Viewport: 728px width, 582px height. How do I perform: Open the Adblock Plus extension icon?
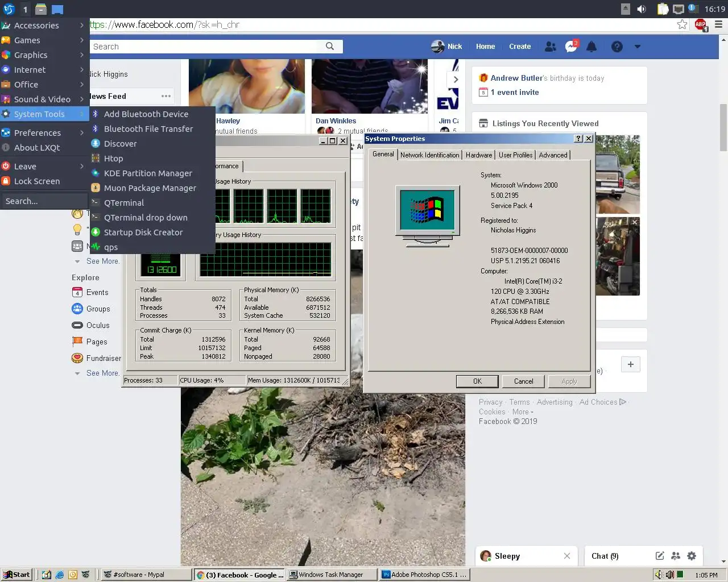pyautogui.click(x=701, y=24)
